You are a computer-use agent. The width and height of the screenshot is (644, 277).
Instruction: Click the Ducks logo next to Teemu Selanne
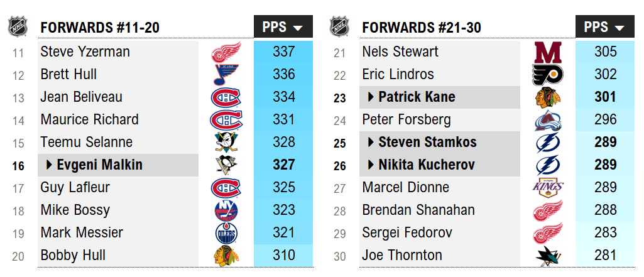(226, 143)
